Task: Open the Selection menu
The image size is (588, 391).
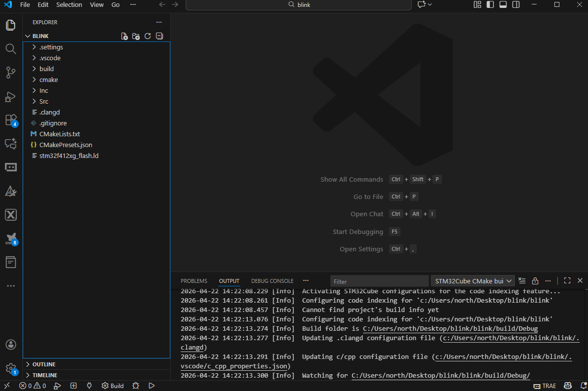Action: point(69,4)
